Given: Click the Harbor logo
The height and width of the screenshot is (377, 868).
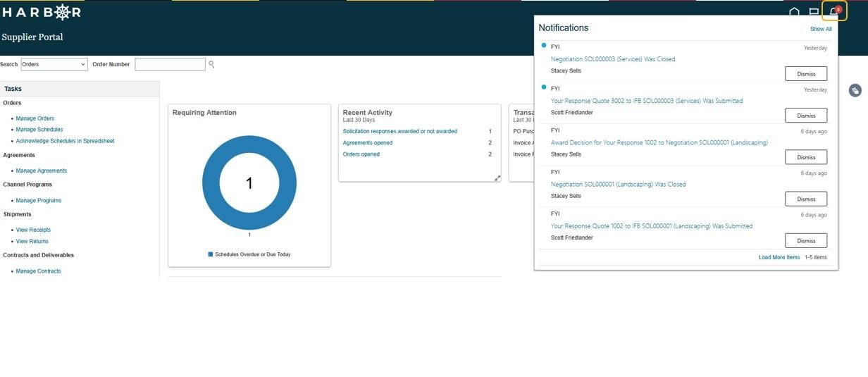Looking at the screenshot, I should (42, 12).
